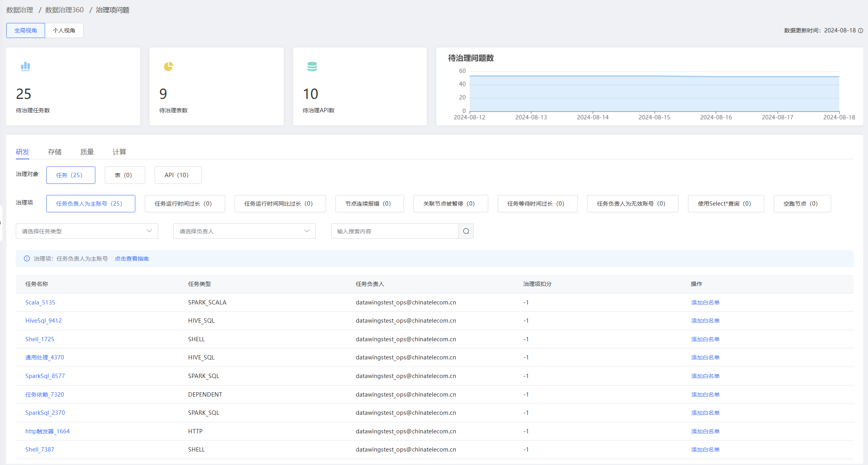The image size is (868, 465).
Task: Open the 存储 tab
Action: [x=55, y=152]
